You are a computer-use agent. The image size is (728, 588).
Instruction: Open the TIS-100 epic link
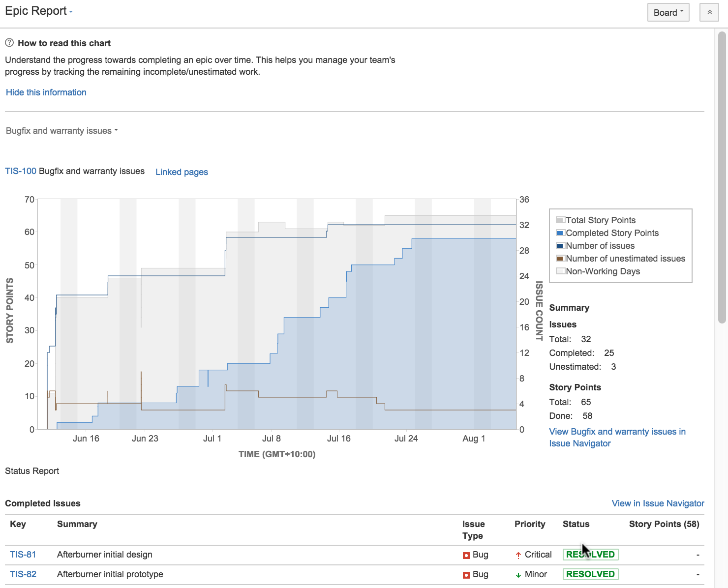pos(21,171)
